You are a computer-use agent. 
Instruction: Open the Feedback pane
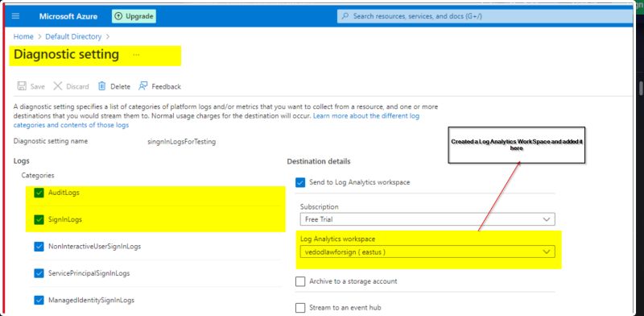(x=159, y=86)
